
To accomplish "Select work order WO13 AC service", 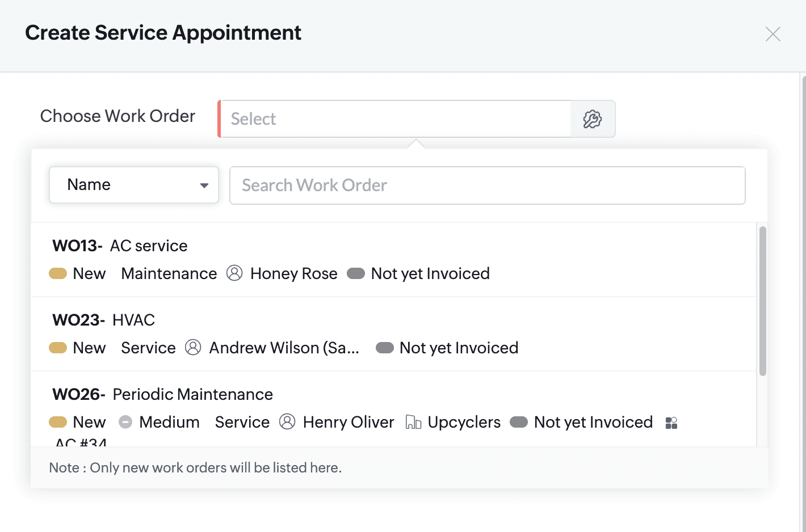I will pos(149,246).
